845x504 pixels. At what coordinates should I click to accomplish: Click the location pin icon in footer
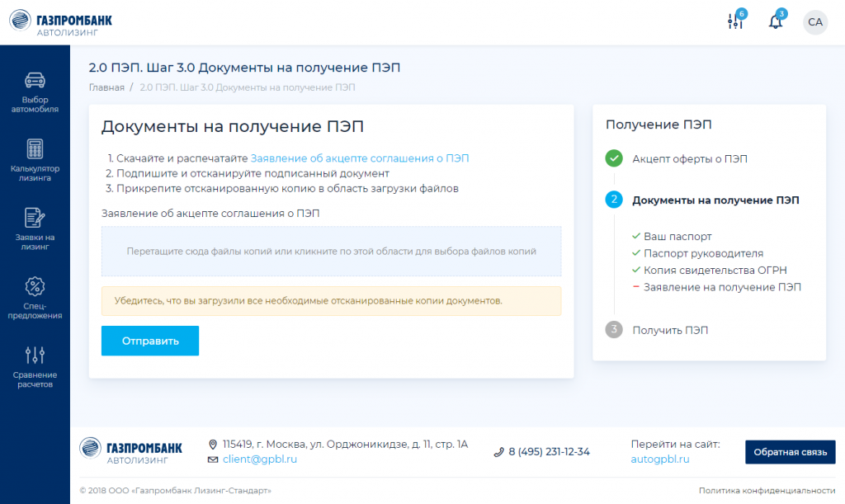point(213,445)
